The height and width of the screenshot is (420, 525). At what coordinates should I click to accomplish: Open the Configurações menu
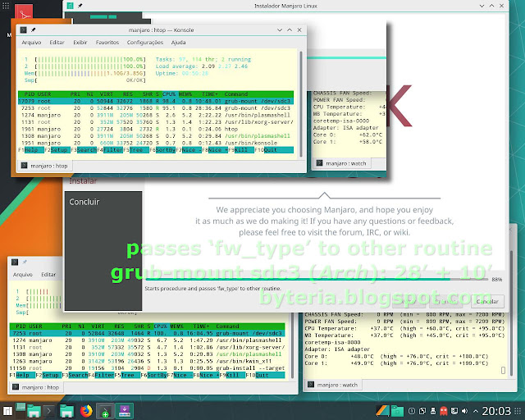pos(145,43)
